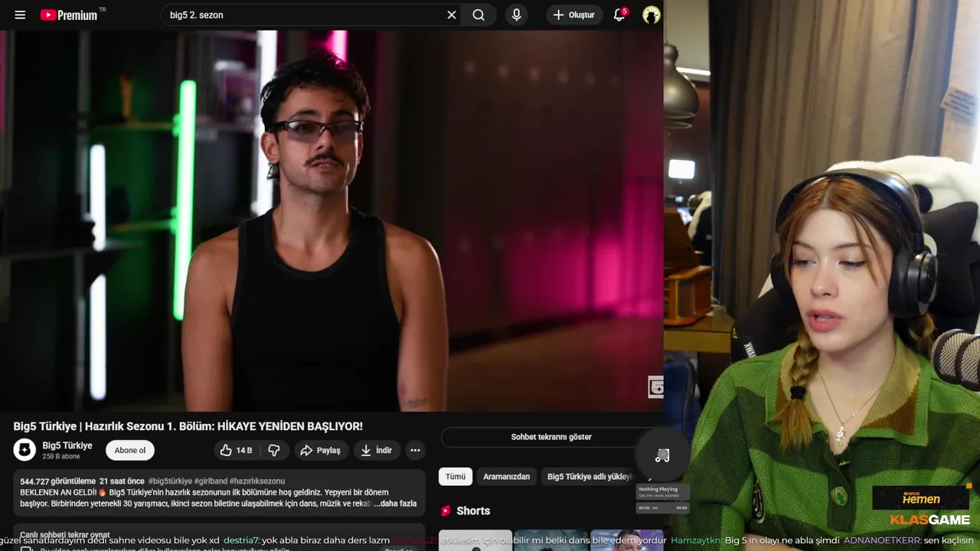Screen dimensions: 980x551
Task: Open the Big5 watermark on video
Action: 655,387
